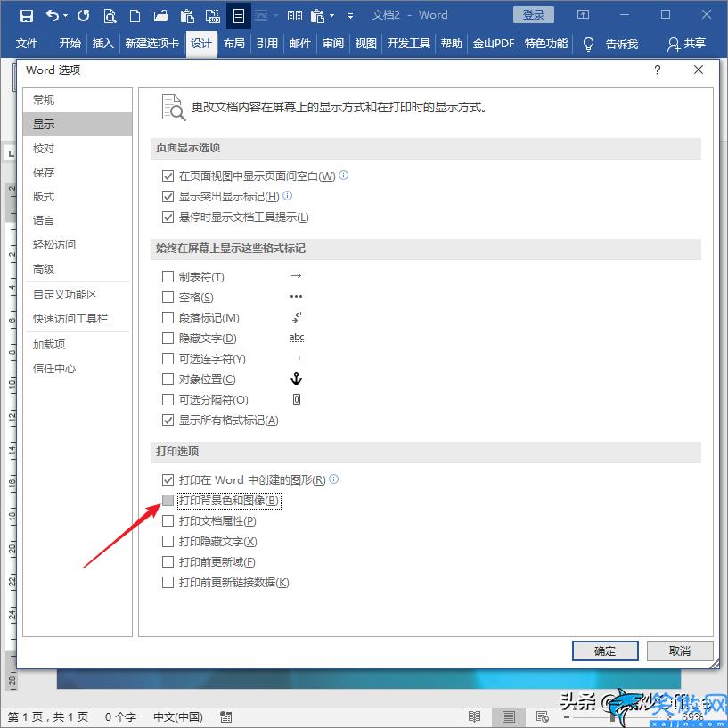728x728 pixels.
Task: Enable the 制表符(T) checkbox
Action: point(168,277)
